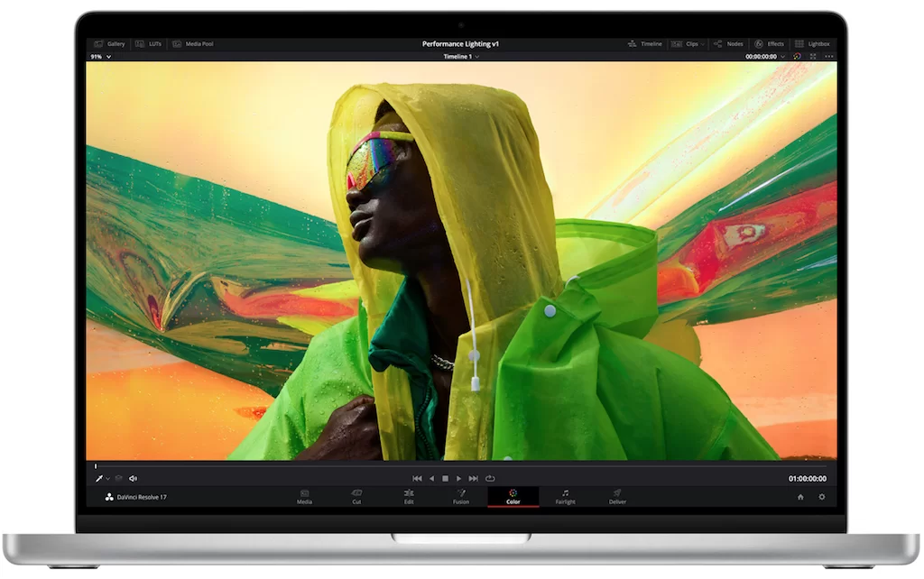
Task: Switch to the Fairlight page
Action: coord(565,497)
